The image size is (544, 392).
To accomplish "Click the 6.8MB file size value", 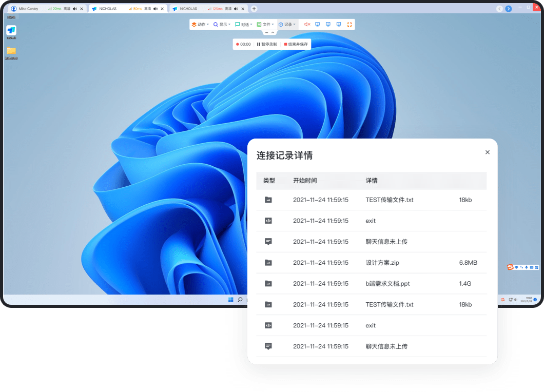I will pos(468,263).
